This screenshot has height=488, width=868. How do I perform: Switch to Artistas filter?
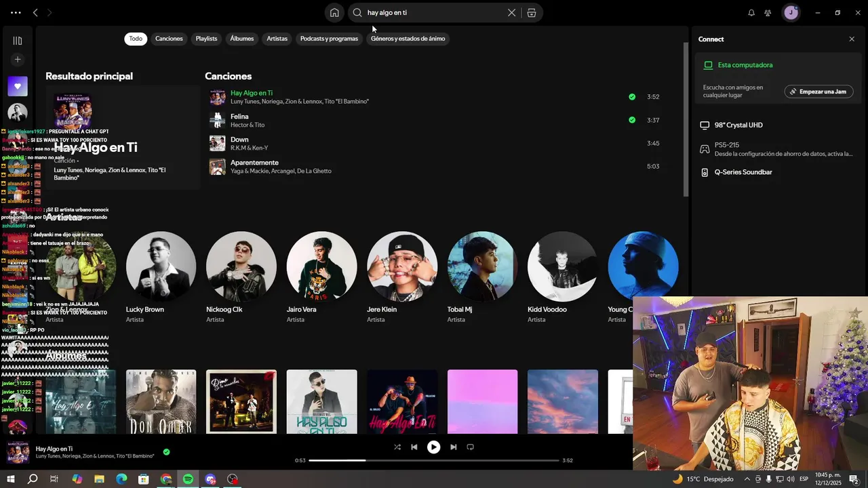tap(277, 39)
